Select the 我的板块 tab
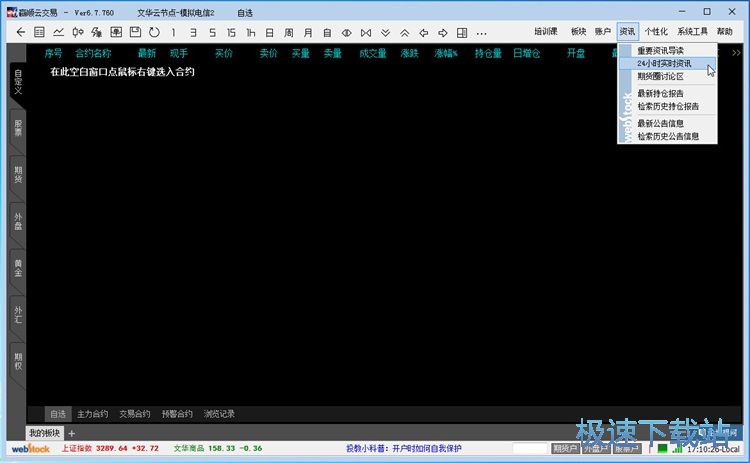The width and height of the screenshot is (750, 463). [44, 433]
